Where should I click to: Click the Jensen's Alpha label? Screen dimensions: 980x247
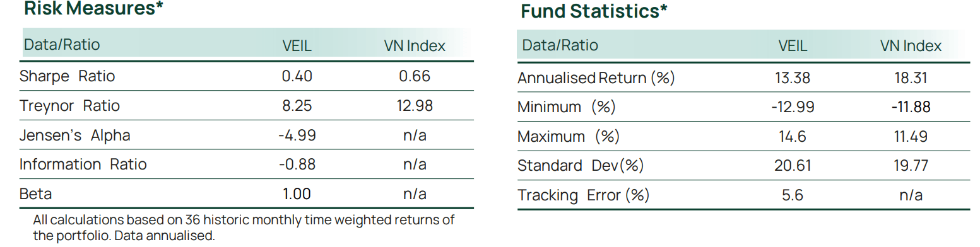(75, 135)
